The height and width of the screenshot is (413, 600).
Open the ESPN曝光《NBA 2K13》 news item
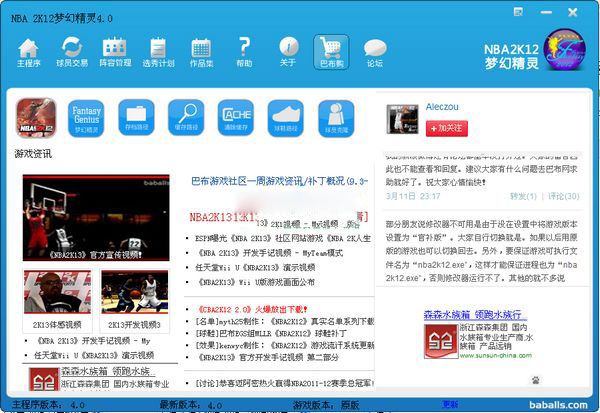pyautogui.click(x=283, y=238)
